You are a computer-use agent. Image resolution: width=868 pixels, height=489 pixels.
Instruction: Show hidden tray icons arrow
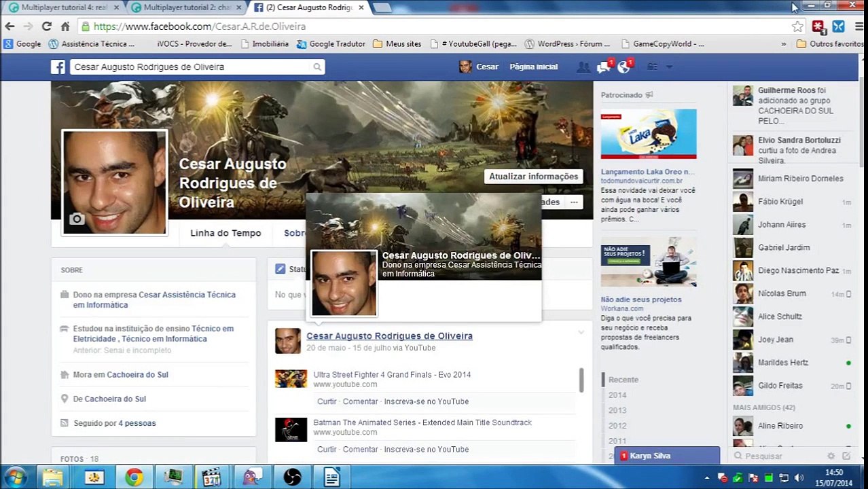707,478
